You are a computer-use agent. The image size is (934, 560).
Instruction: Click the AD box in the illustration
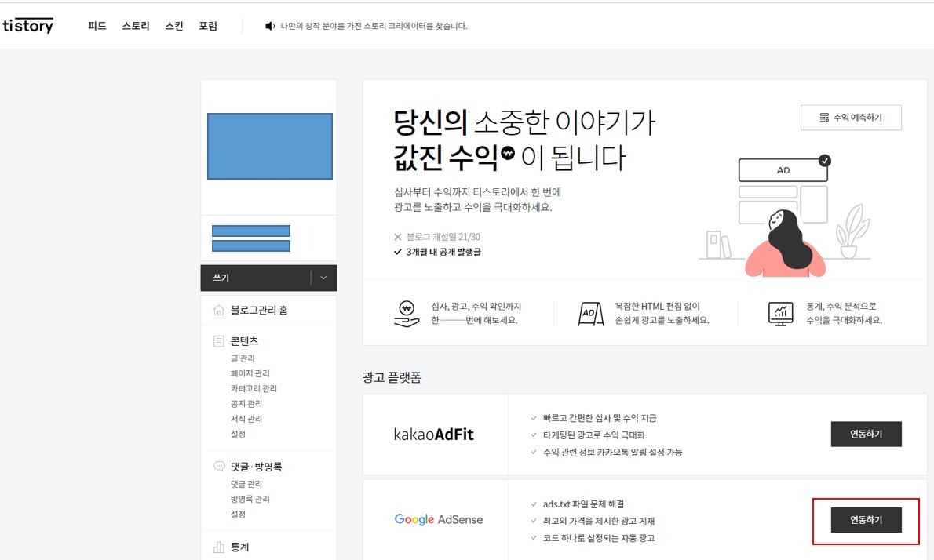pos(783,170)
